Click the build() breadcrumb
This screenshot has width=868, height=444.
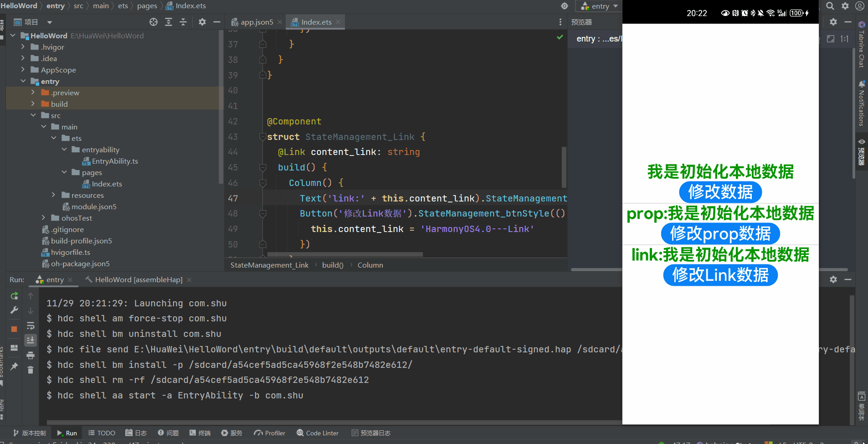coord(333,265)
